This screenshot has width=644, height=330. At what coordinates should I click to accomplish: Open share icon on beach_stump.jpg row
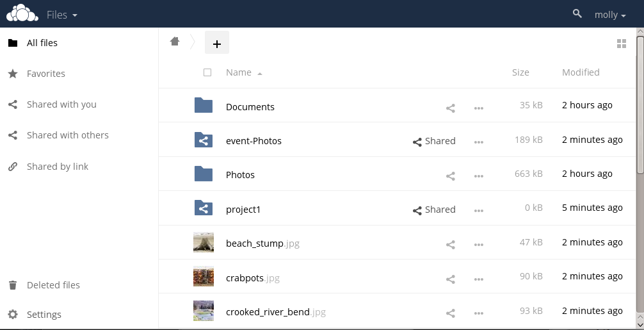click(x=451, y=244)
